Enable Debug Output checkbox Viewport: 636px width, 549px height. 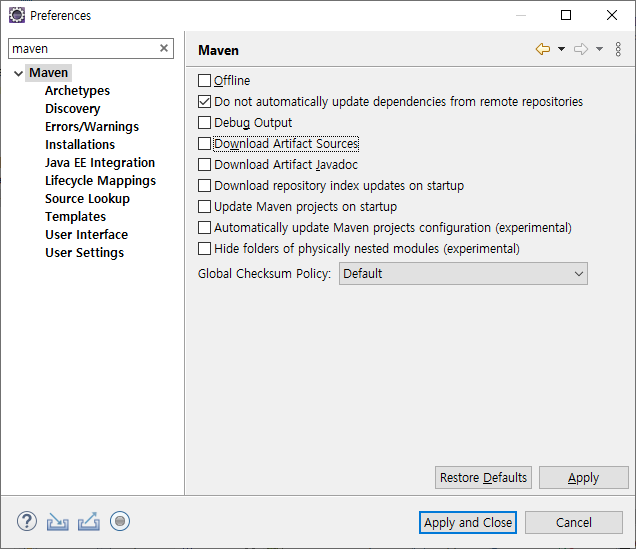point(204,122)
